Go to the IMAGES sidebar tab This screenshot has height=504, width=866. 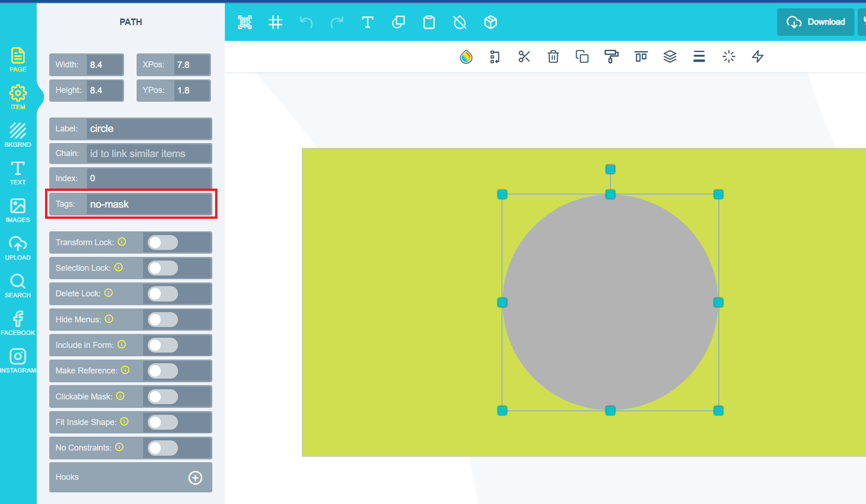(x=18, y=210)
